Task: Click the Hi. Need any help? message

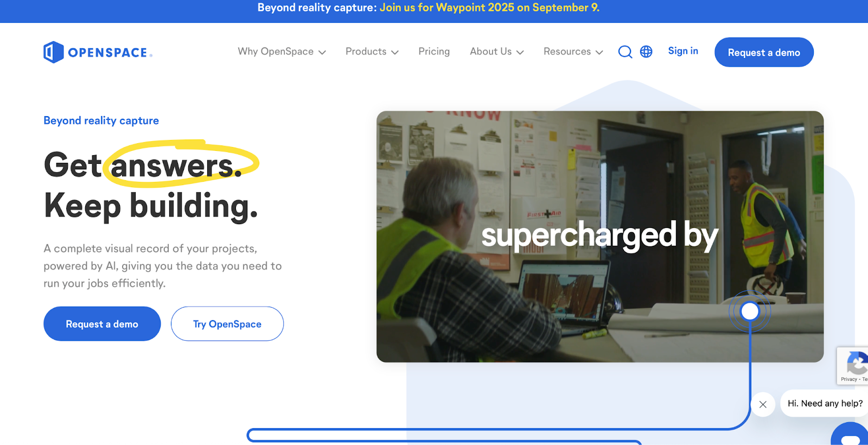Action: pyautogui.click(x=825, y=403)
